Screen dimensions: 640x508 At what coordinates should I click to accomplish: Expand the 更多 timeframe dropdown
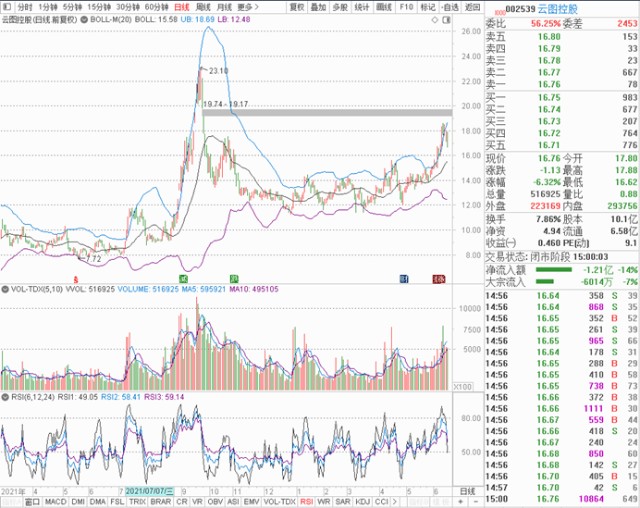point(251,6)
